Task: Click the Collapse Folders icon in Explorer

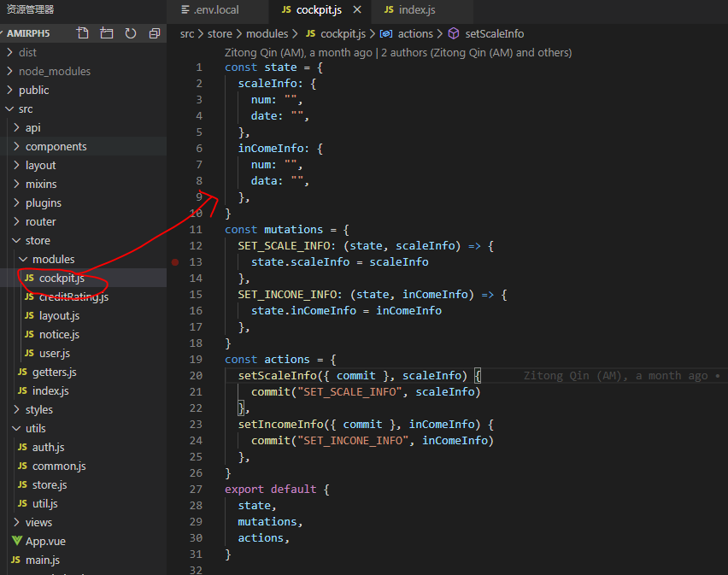Action: tap(153, 32)
